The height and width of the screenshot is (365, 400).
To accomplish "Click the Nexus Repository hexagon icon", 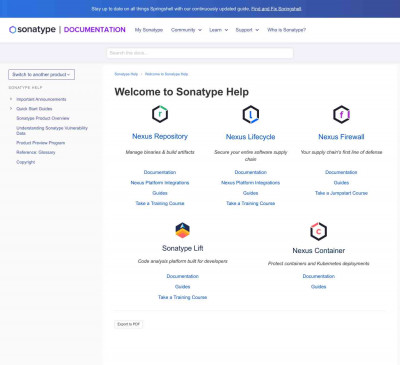I will (x=160, y=114).
